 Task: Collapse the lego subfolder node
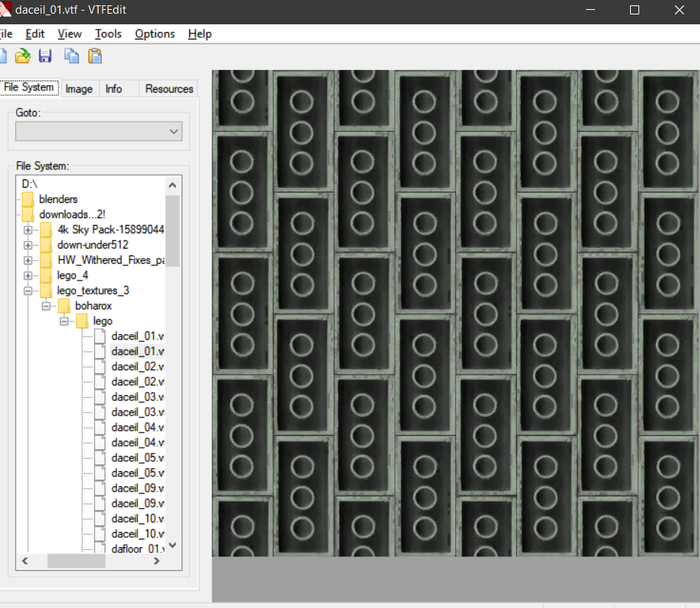pyautogui.click(x=64, y=321)
